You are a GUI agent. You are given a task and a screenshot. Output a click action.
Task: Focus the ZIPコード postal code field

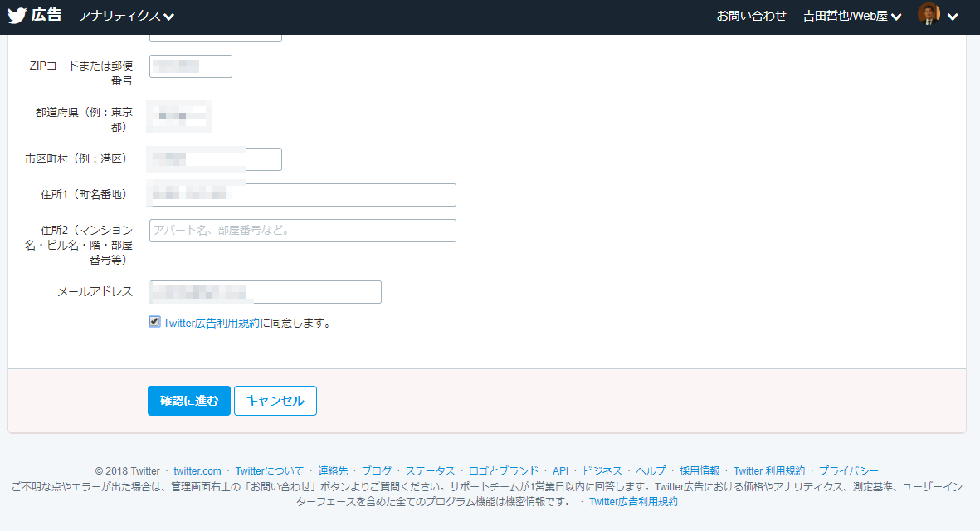point(191,66)
